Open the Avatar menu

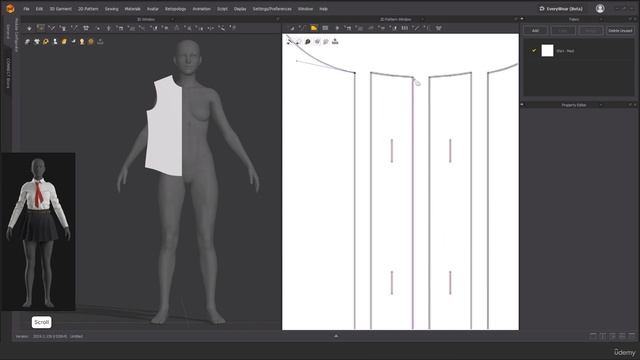tap(153, 9)
